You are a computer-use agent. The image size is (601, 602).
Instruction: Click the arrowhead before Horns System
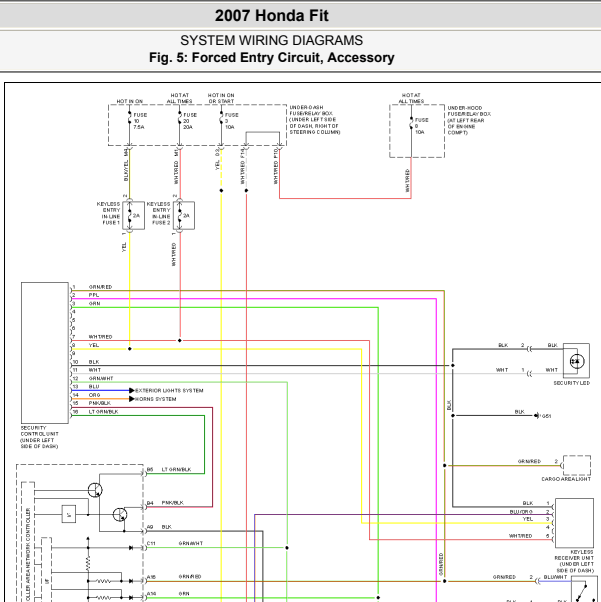tap(132, 399)
